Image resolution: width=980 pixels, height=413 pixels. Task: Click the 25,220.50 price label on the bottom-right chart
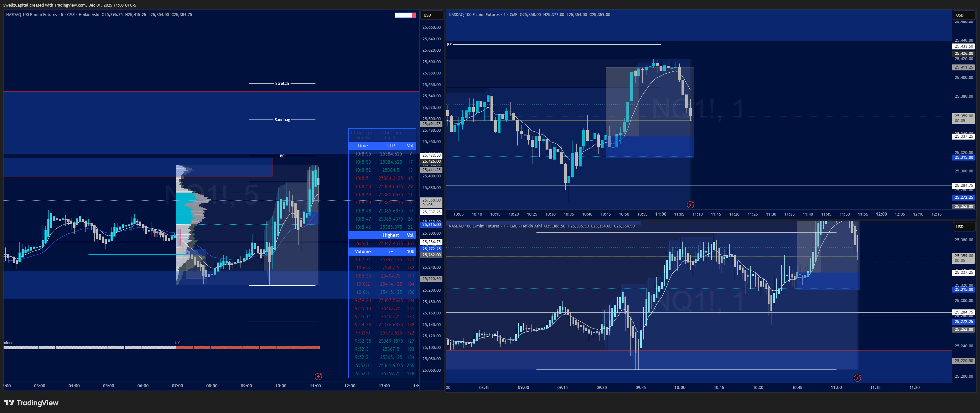(x=964, y=361)
